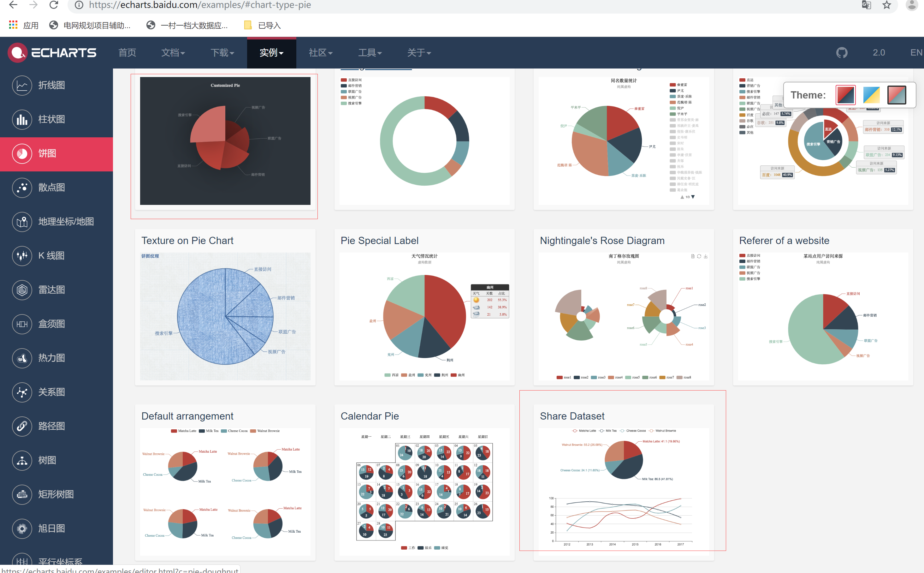Toggle Walnut Brownie legend in Share Dataset
Viewport: 924px width, 573px height.
point(662,431)
